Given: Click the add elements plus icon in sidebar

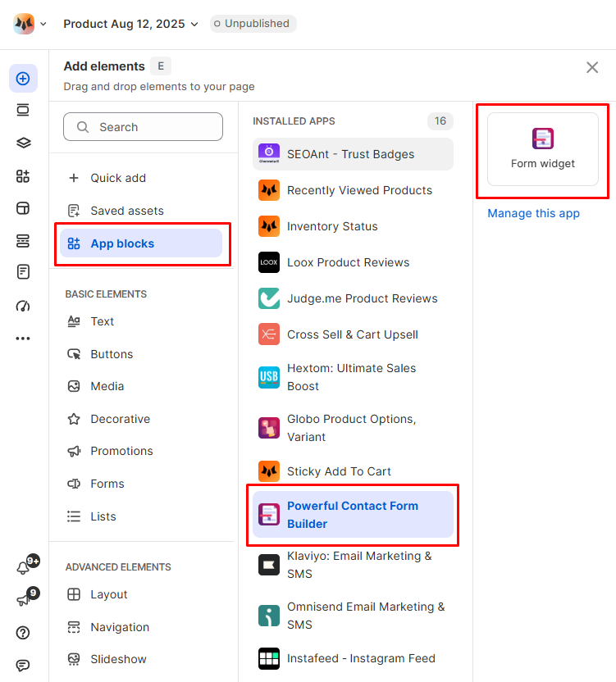Looking at the screenshot, I should click(x=23, y=79).
